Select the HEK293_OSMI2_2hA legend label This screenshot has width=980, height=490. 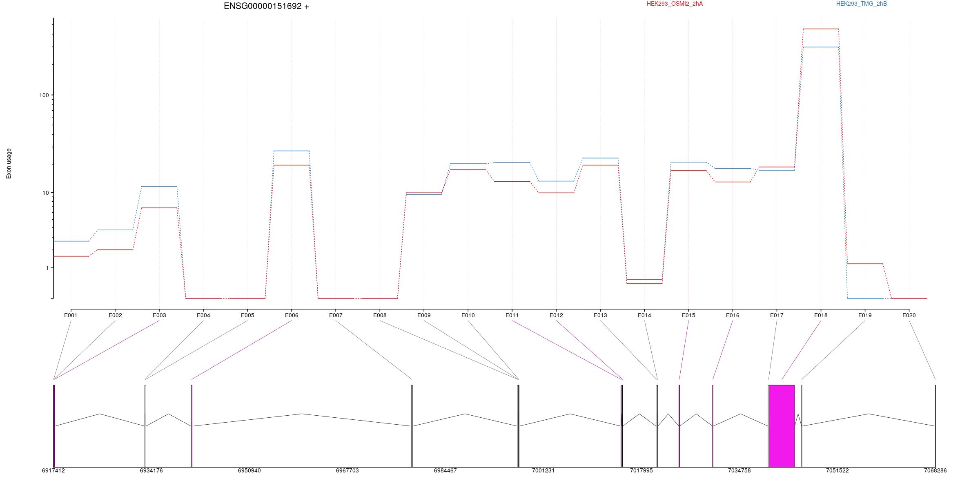point(675,4)
